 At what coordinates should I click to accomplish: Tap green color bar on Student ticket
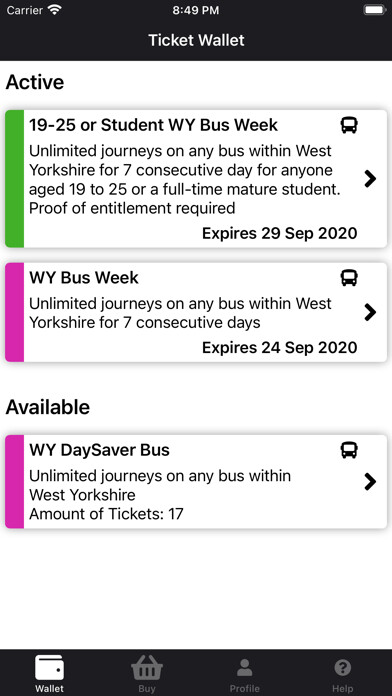coord(15,179)
